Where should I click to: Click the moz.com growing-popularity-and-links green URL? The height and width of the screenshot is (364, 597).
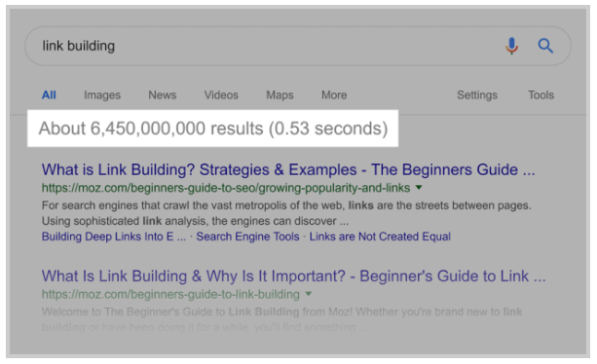tap(226, 188)
